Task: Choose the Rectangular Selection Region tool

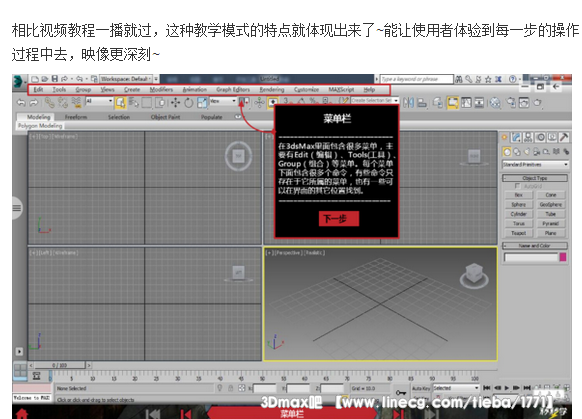Action: 147,102
